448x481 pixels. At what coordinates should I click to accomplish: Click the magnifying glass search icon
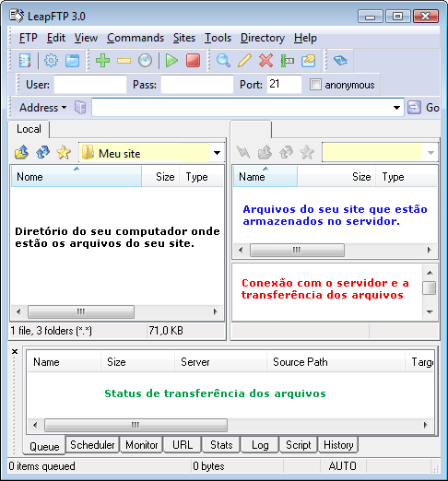223,60
